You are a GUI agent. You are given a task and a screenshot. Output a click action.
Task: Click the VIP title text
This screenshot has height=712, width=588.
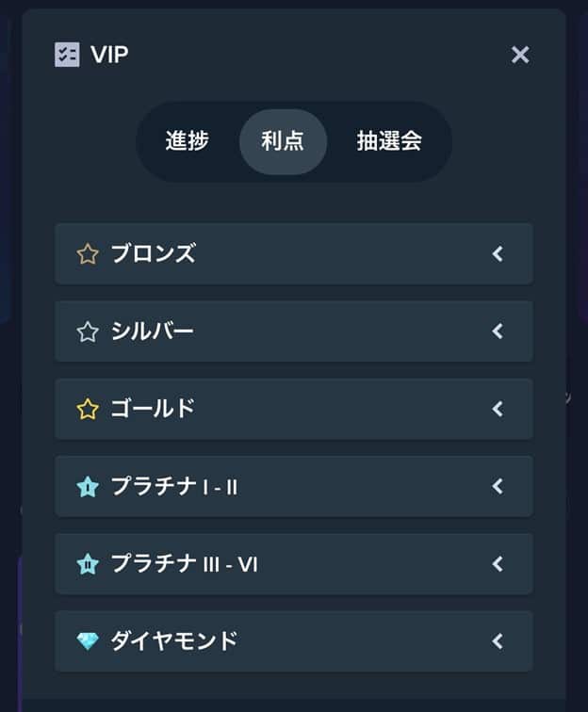(109, 55)
